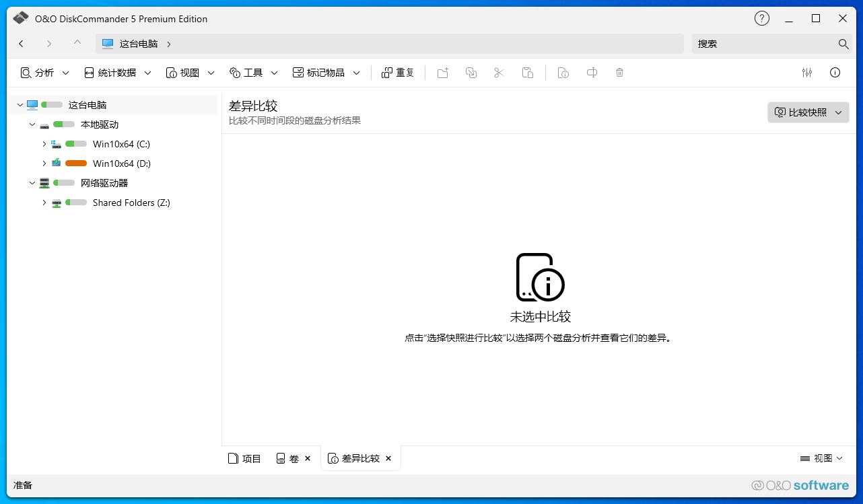The width and height of the screenshot is (863, 504).
Task: Click the file info icon on the toolbar
Action: point(563,72)
